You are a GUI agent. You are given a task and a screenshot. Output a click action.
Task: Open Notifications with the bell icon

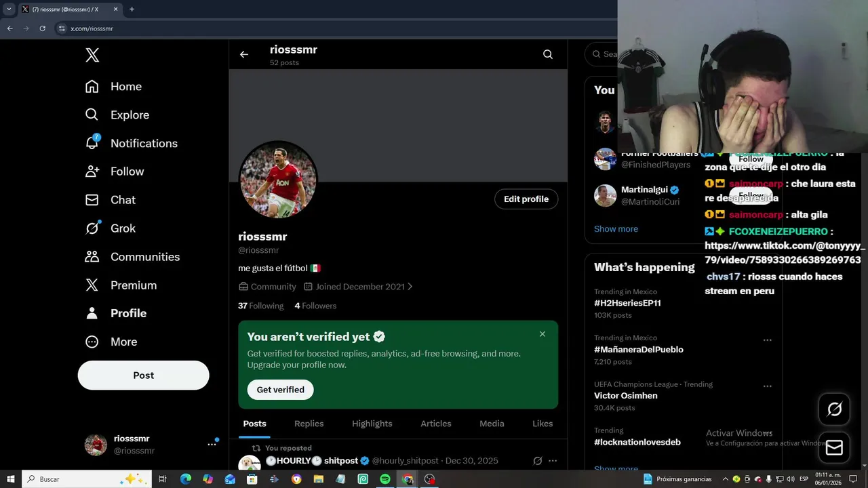(x=131, y=144)
